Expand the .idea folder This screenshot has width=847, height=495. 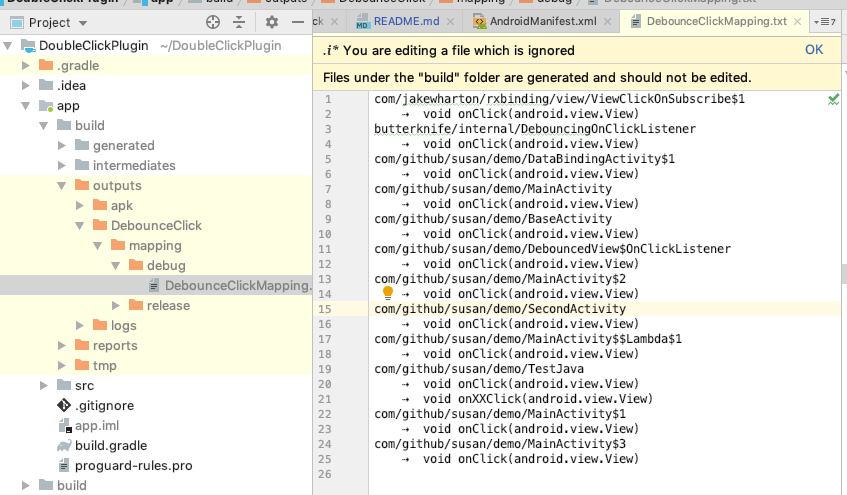(x=25, y=85)
